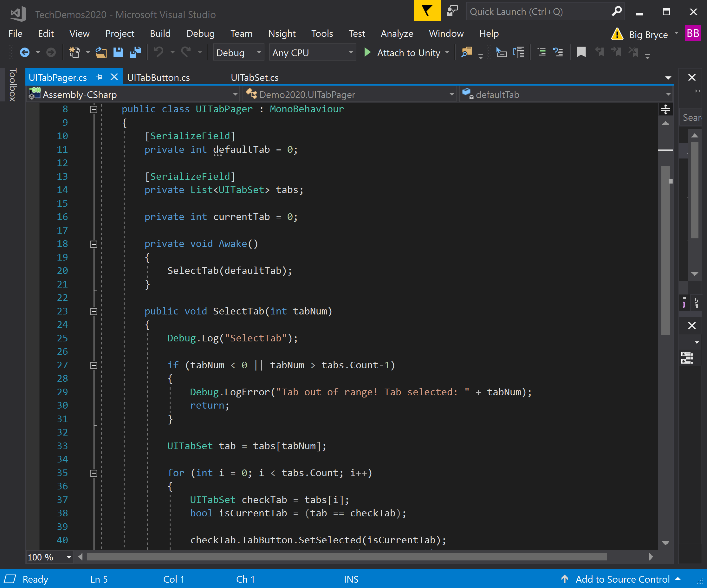Click Add to Source Control
Viewport: 707px width, 588px height.
[x=622, y=579]
